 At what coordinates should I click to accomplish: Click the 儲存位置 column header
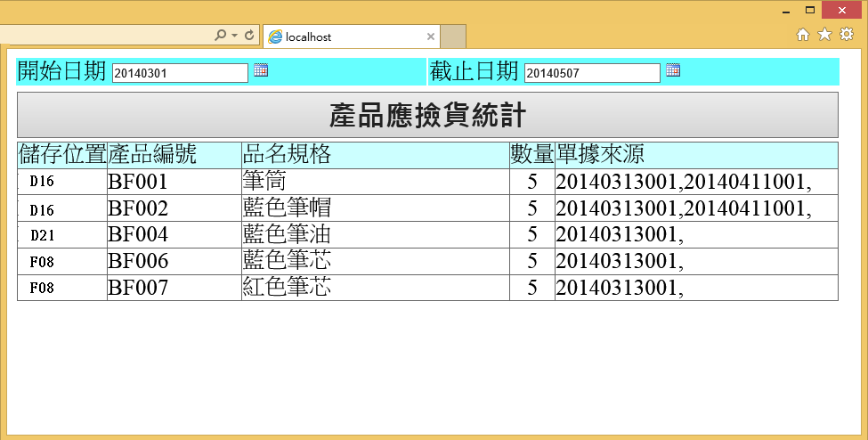click(62, 155)
